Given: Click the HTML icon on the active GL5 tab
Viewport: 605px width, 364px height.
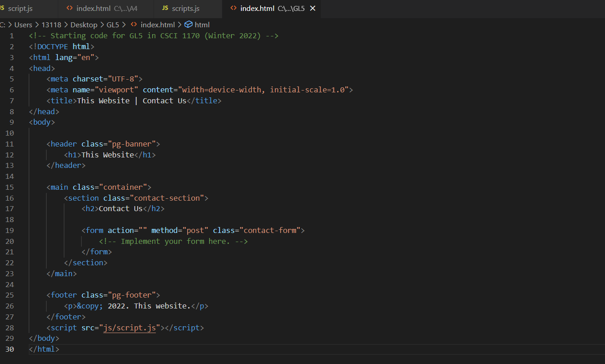Looking at the screenshot, I should 233,8.
